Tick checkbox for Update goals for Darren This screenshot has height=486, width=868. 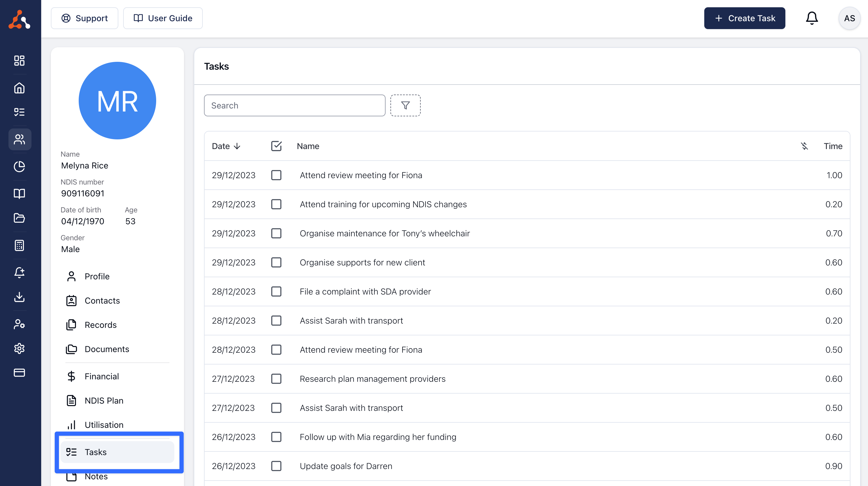point(276,466)
